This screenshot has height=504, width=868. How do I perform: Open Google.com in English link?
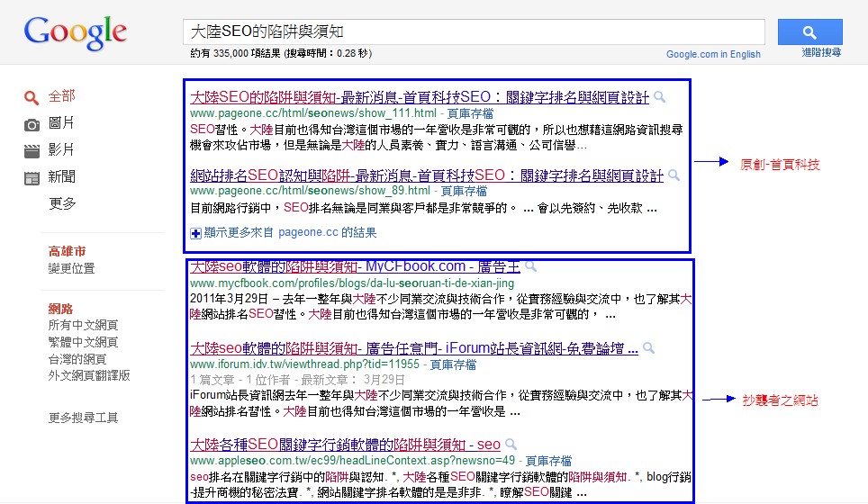click(x=713, y=54)
